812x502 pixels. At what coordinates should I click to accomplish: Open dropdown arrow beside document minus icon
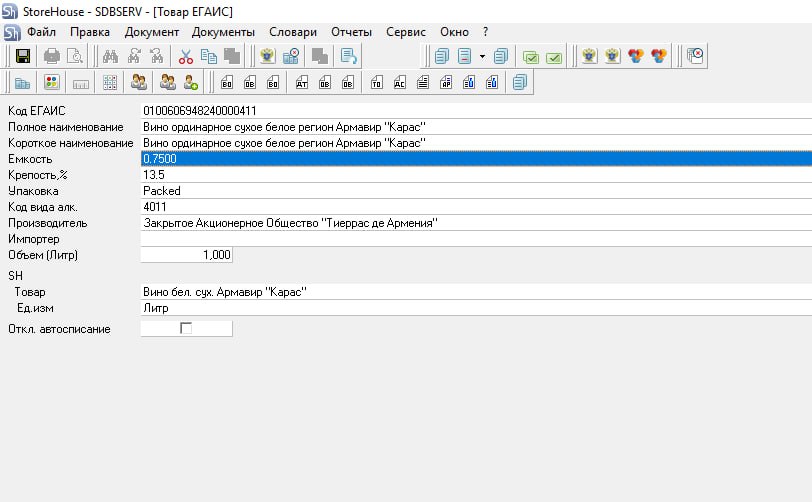482,56
